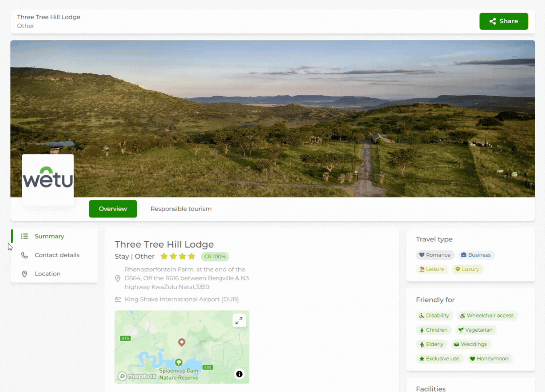Viewport: 545px width, 392px height.
Task: Open Contact details section
Action: click(57, 255)
